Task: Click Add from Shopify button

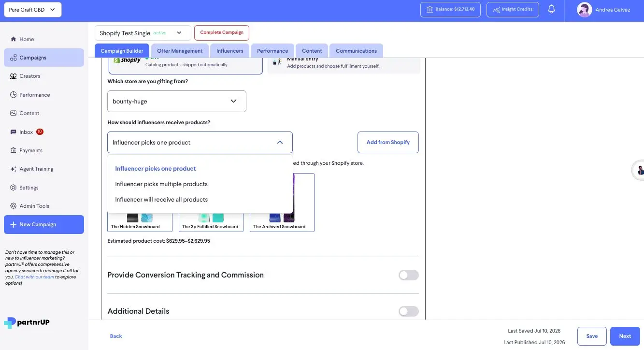Action: click(388, 142)
